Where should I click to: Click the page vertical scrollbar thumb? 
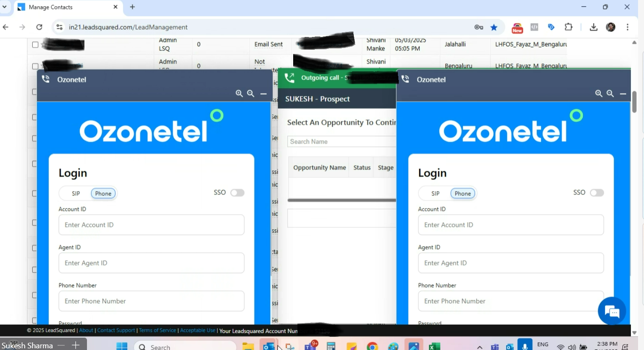click(x=634, y=102)
